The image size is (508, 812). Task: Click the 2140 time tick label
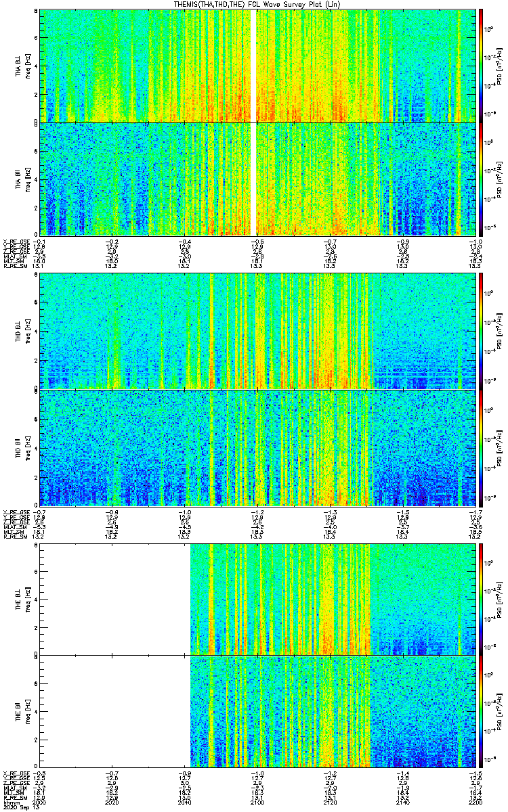click(402, 803)
